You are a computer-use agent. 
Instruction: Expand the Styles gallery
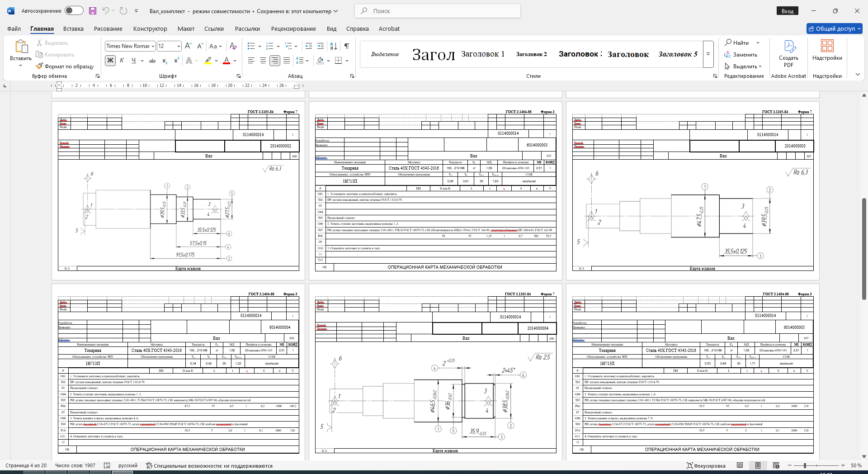[708, 54]
